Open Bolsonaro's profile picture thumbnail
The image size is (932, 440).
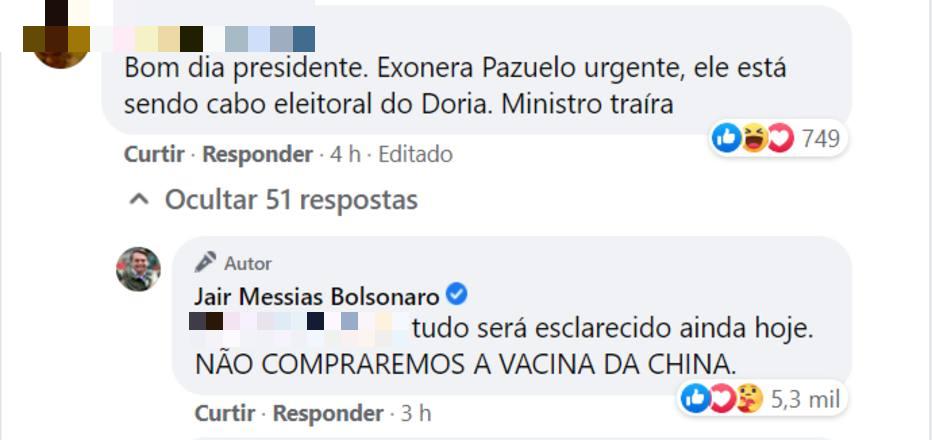[x=138, y=269]
